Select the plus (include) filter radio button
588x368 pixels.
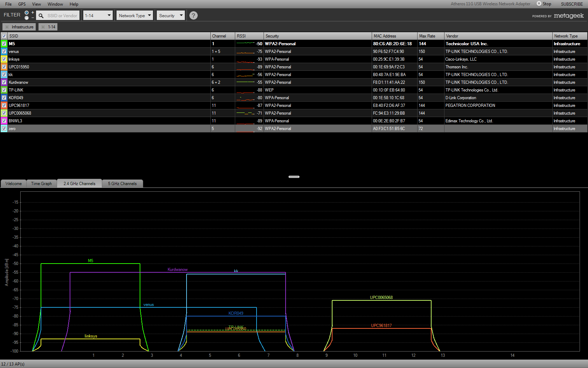pyautogui.click(x=27, y=13)
